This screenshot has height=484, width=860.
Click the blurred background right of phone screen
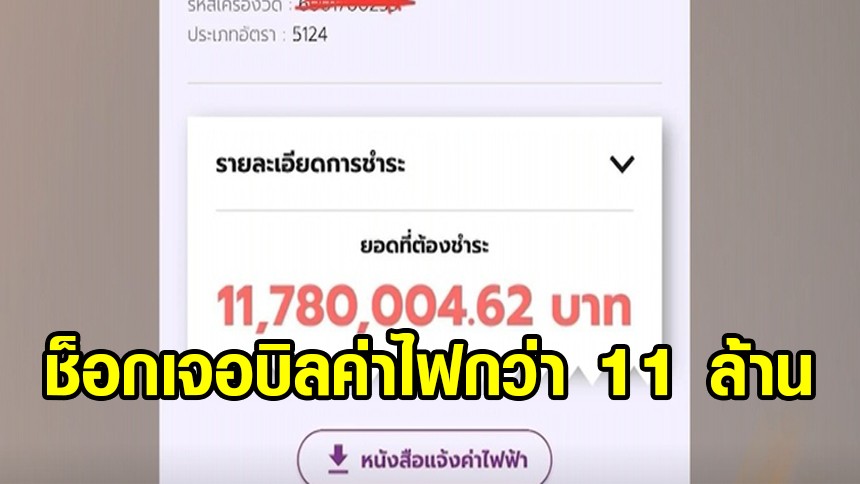pyautogui.click(x=774, y=165)
